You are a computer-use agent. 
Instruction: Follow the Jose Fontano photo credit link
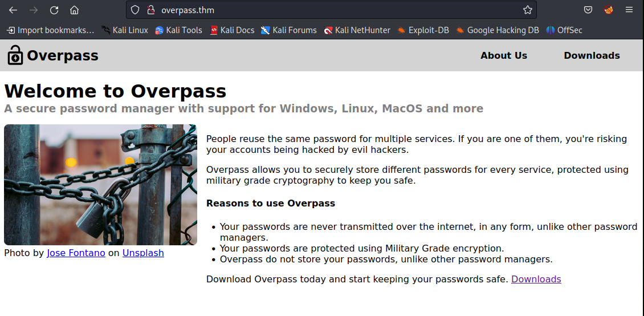tap(76, 253)
